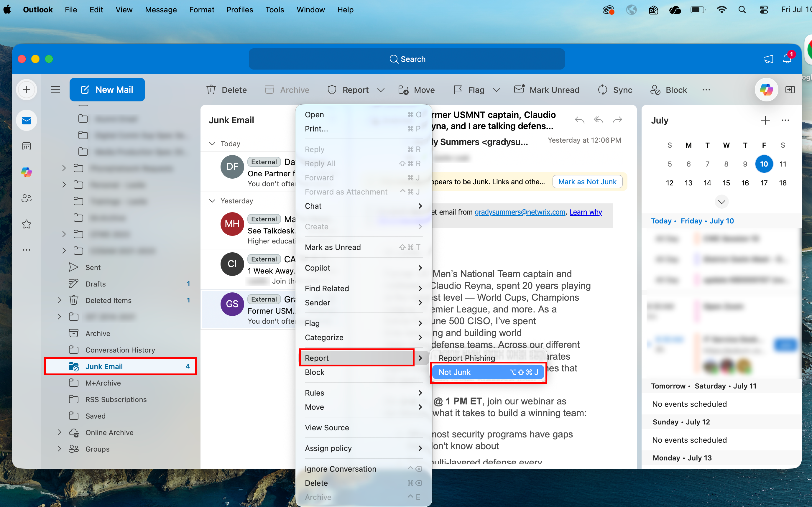This screenshot has height=507, width=812.
Task: Collapse the Yesterday message group
Action: point(212,201)
